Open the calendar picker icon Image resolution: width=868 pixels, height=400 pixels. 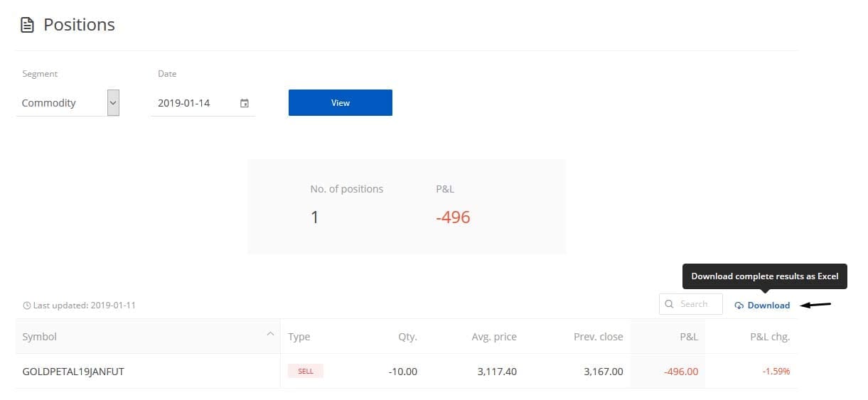click(245, 103)
